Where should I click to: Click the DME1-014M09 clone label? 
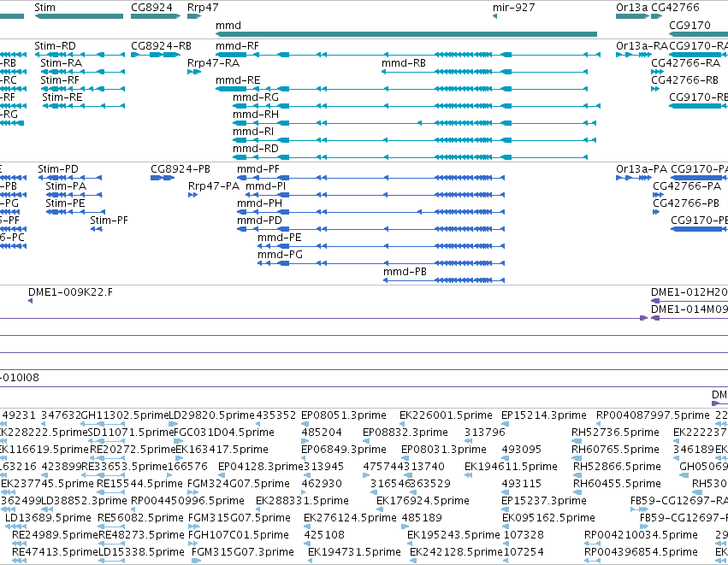689,309
